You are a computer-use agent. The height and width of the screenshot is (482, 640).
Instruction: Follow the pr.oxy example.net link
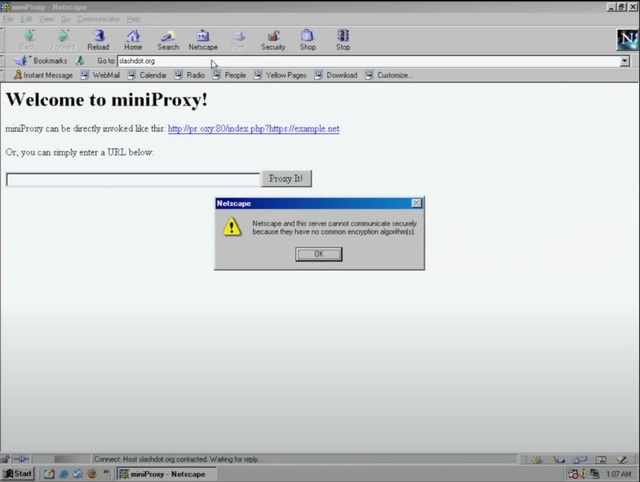[253, 129]
